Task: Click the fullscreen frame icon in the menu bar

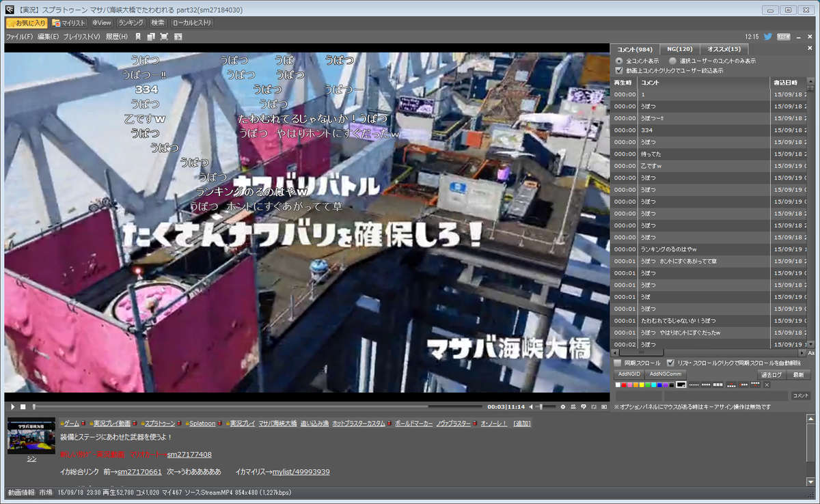Action: pos(164,36)
